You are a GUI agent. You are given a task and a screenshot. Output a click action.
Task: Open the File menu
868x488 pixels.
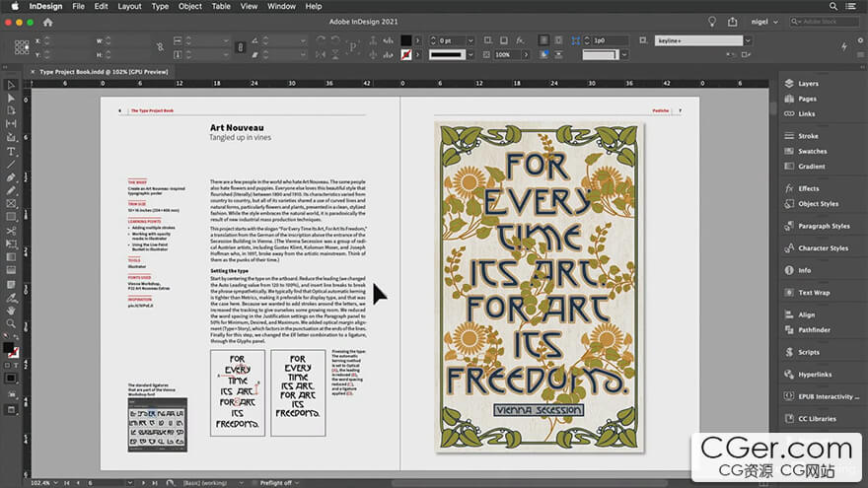pyautogui.click(x=79, y=6)
